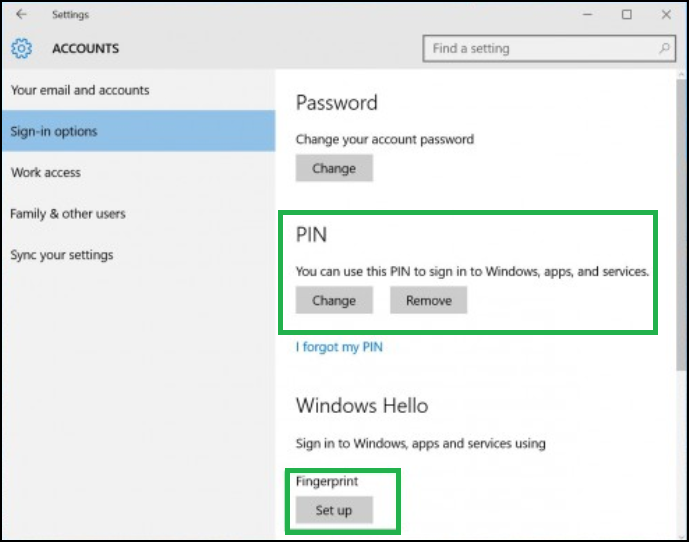Click the back arrow in title bar
The image size is (689, 542).
click(x=21, y=15)
